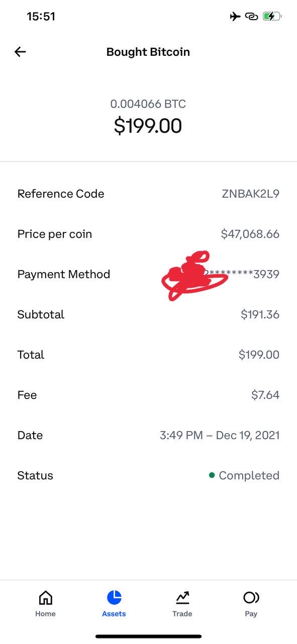Tap the battery charging icon

tap(272, 17)
